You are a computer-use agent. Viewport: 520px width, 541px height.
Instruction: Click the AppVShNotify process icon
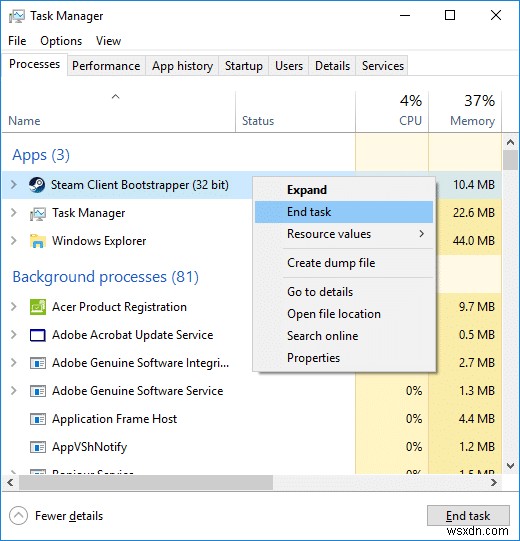point(38,447)
